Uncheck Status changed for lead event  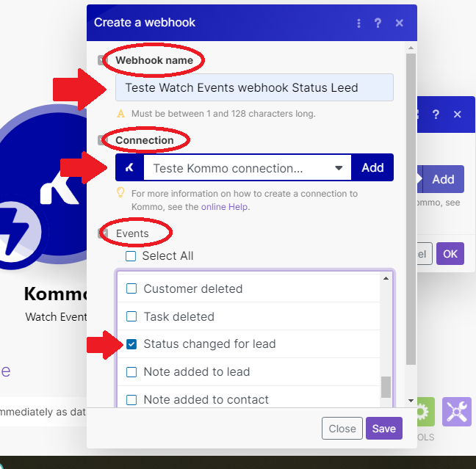point(131,344)
